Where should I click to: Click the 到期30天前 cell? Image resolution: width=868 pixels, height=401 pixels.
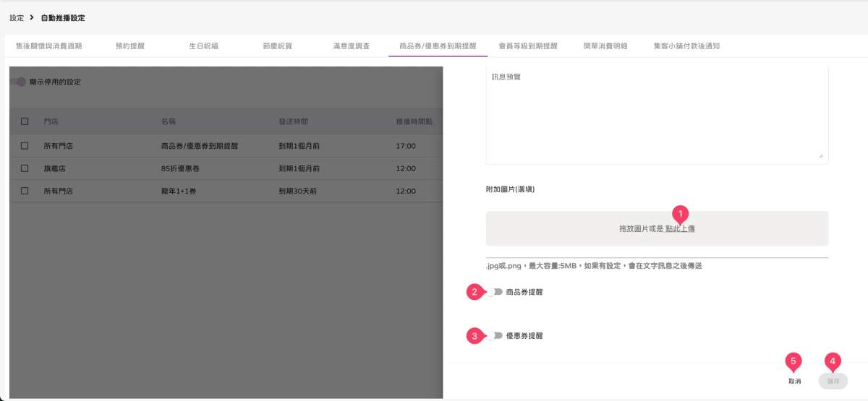pyautogui.click(x=299, y=191)
